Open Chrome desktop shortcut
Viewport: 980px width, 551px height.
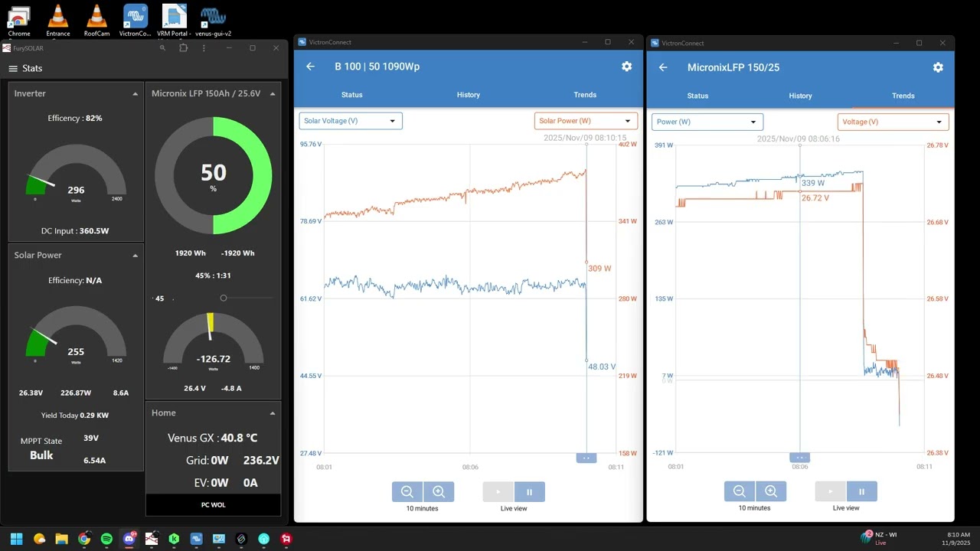tap(19, 21)
